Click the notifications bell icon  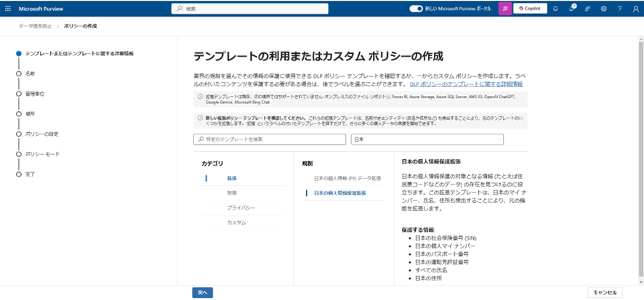(x=555, y=9)
